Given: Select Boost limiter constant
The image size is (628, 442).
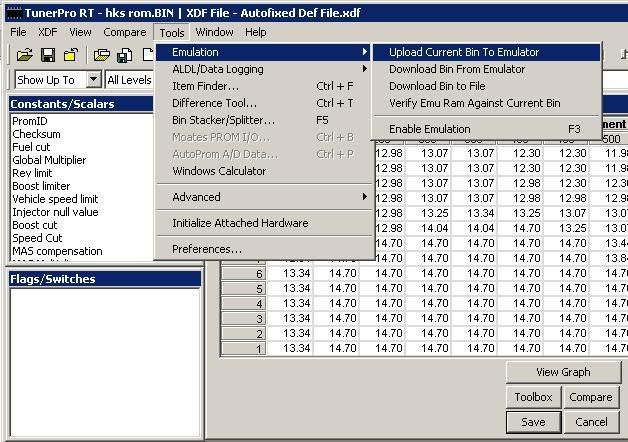Looking at the screenshot, I should coord(41,186).
